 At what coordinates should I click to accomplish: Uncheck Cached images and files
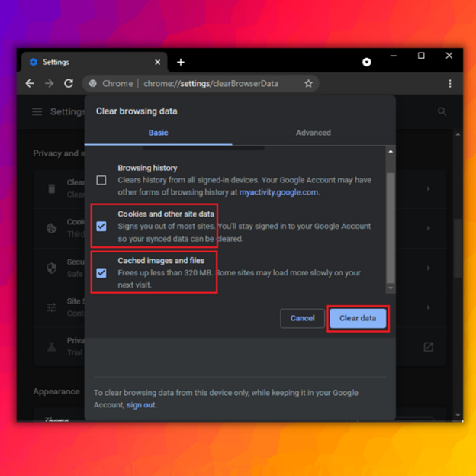pyautogui.click(x=101, y=273)
